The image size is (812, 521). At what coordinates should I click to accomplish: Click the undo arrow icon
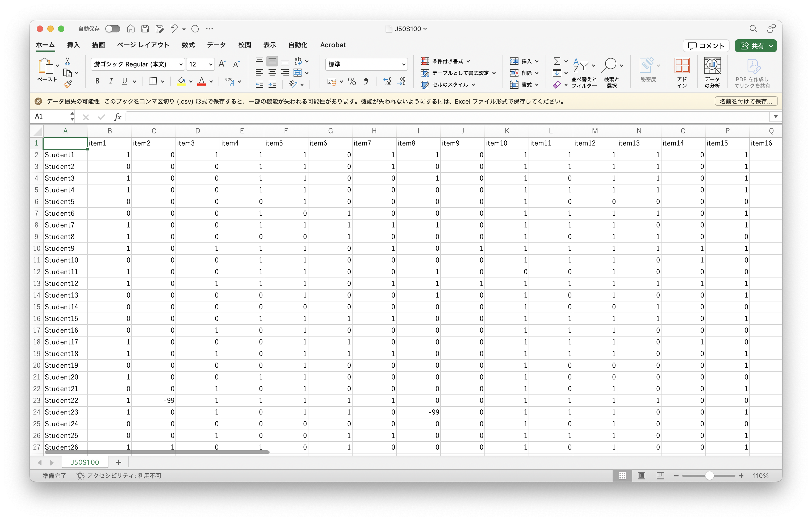(x=174, y=29)
